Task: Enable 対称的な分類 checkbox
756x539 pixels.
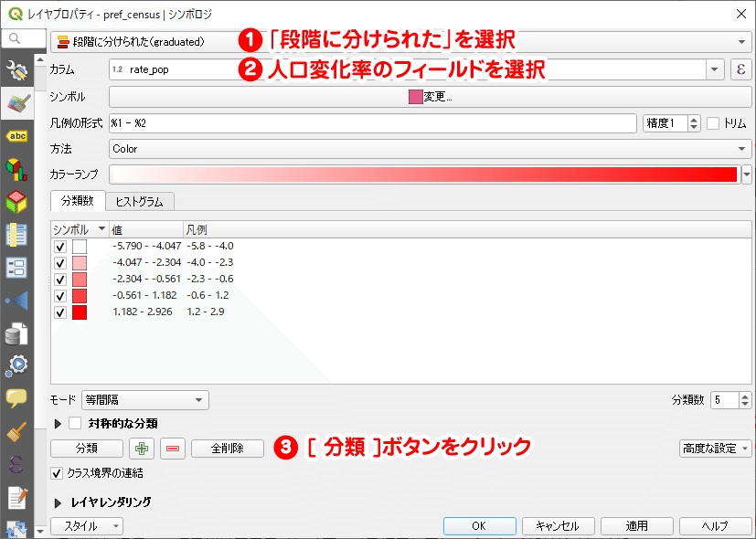Action: pyautogui.click(x=75, y=423)
